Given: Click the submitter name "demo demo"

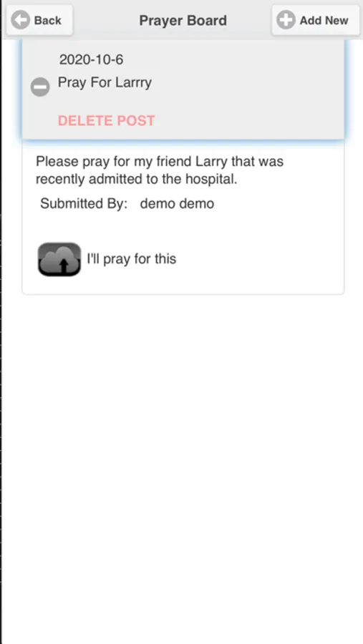Looking at the screenshot, I should 177,204.
